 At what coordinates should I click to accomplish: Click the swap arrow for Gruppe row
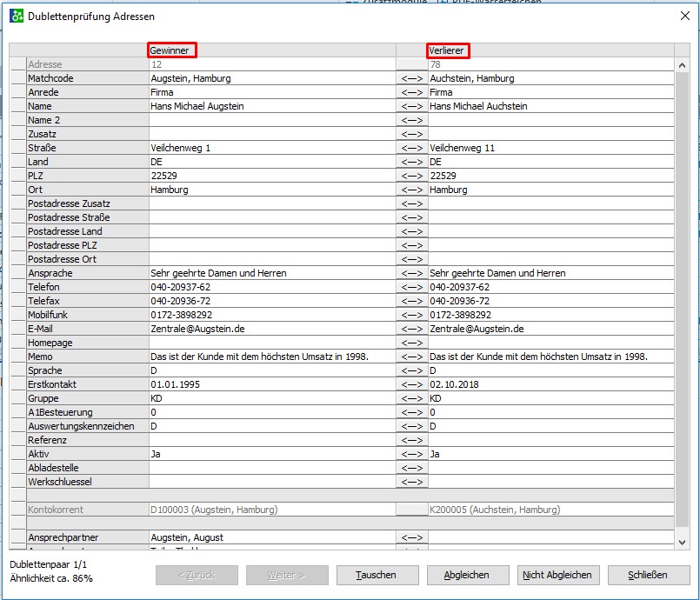point(411,398)
